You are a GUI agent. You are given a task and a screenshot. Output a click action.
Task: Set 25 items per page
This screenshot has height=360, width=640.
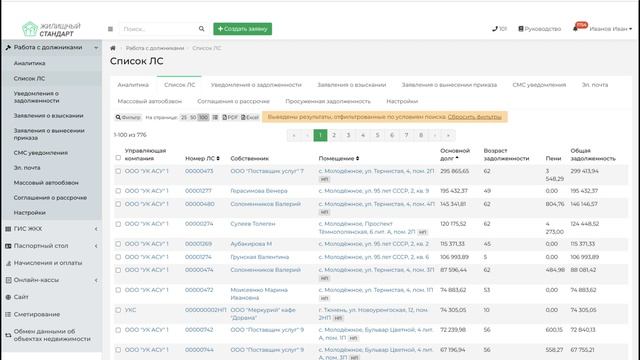[x=184, y=117]
